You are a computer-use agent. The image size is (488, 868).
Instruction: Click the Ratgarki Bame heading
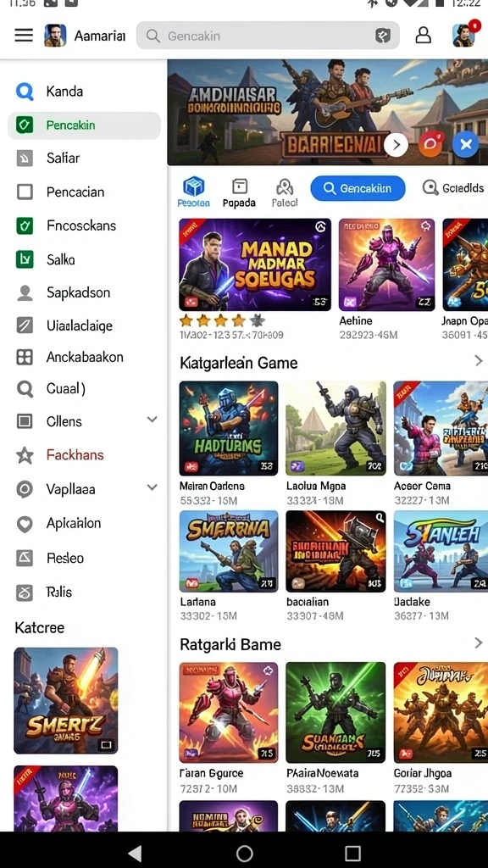[230, 644]
